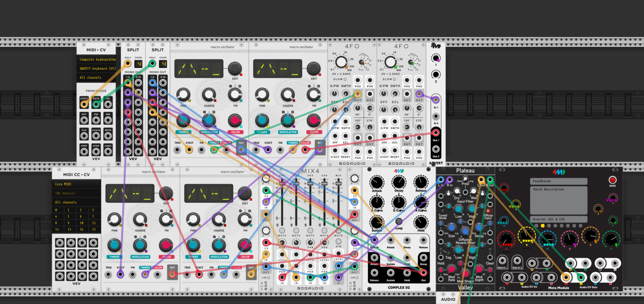
Task: Click the MW output jack on MIDI-CV
Action: (x=108, y=120)
